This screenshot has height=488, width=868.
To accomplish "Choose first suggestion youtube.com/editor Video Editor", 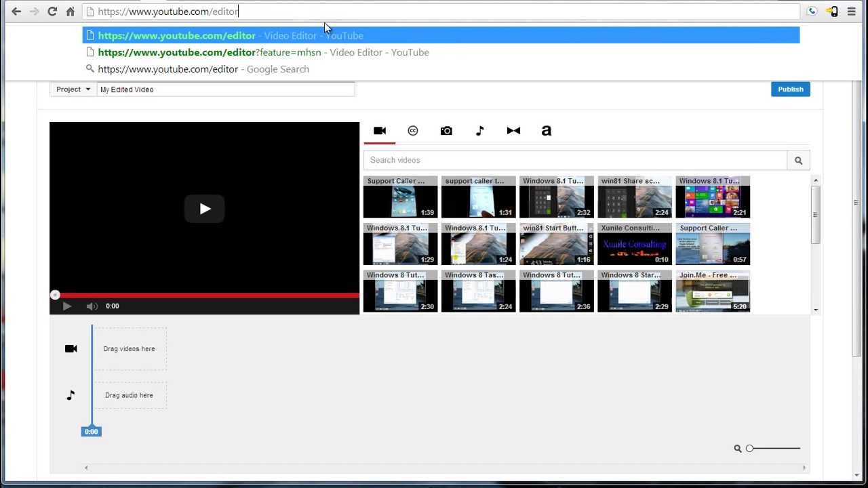I will (441, 35).
